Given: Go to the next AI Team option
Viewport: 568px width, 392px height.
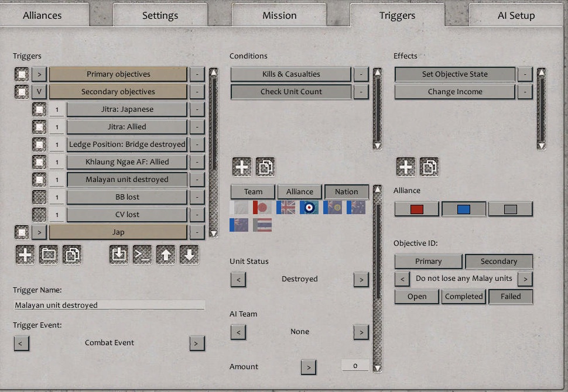Looking at the screenshot, I should click(361, 332).
